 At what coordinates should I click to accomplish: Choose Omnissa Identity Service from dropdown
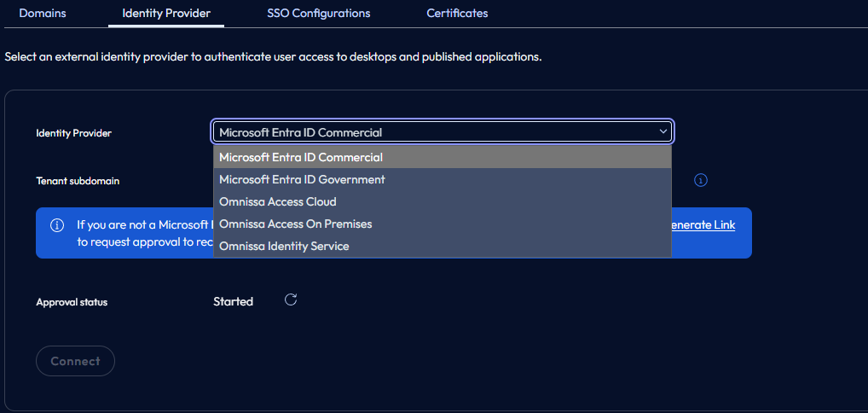[284, 246]
